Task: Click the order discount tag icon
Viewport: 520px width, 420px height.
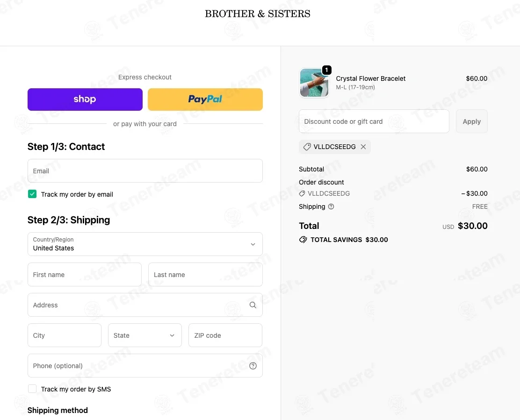Action: tap(302, 193)
